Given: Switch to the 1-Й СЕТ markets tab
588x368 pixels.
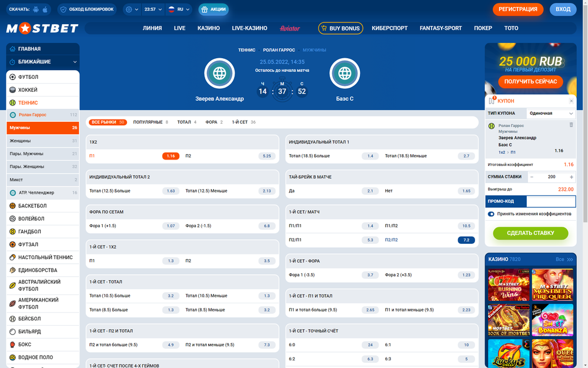Looking at the screenshot, I should pyautogui.click(x=244, y=122).
